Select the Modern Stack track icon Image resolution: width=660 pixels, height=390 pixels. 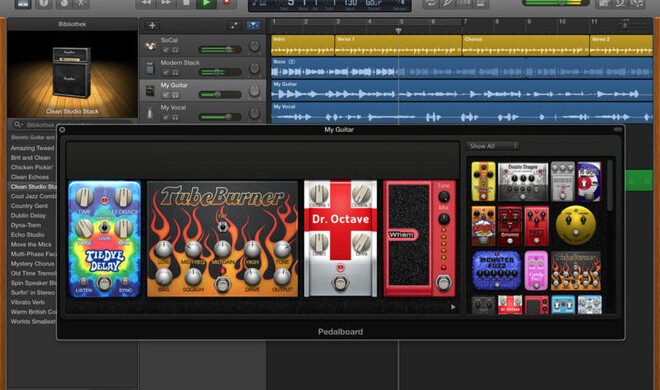point(150,68)
